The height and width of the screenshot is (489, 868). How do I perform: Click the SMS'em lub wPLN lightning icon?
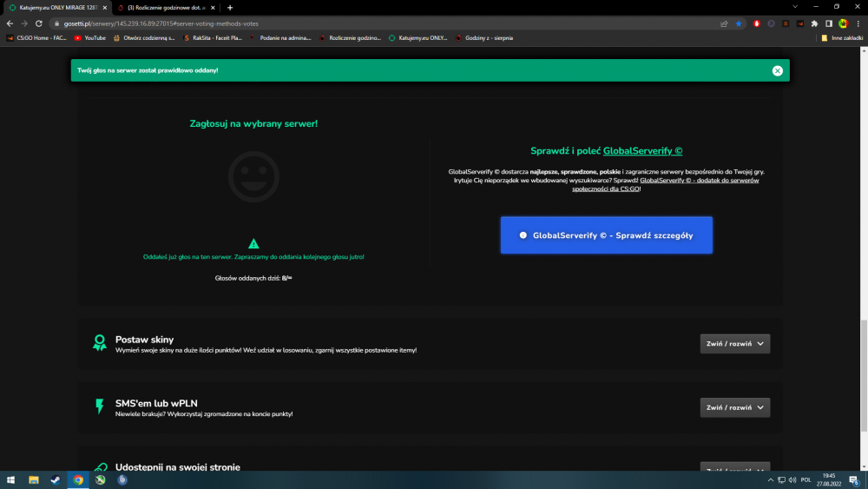pyautogui.click(x=100, y=406)
